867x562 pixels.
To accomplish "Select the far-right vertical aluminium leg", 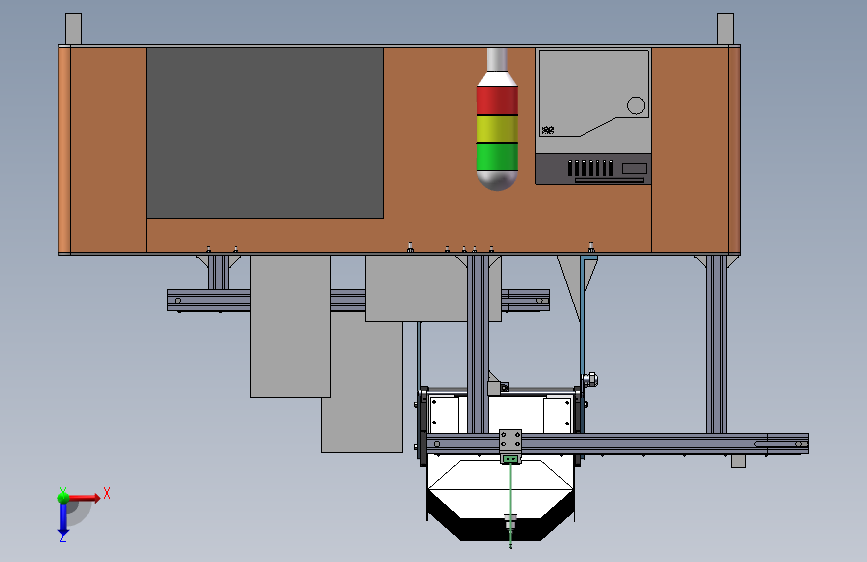I will pos(717,344).
